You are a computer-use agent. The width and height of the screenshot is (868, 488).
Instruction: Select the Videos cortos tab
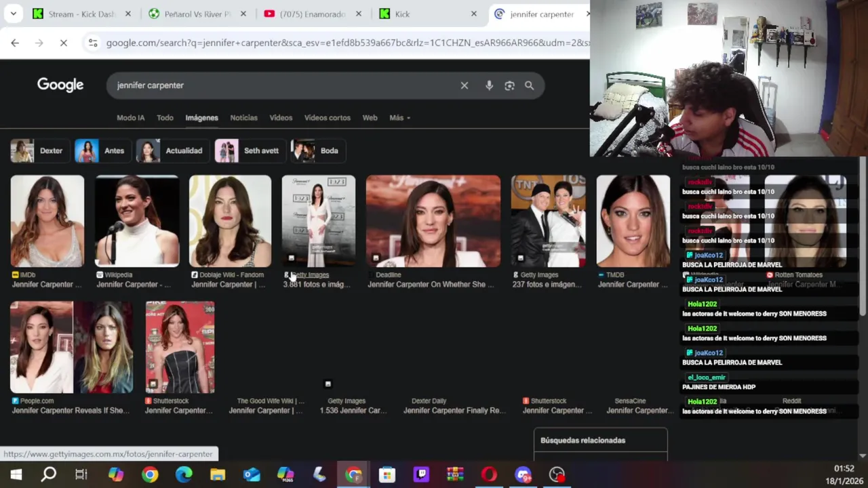coord(327,118)
